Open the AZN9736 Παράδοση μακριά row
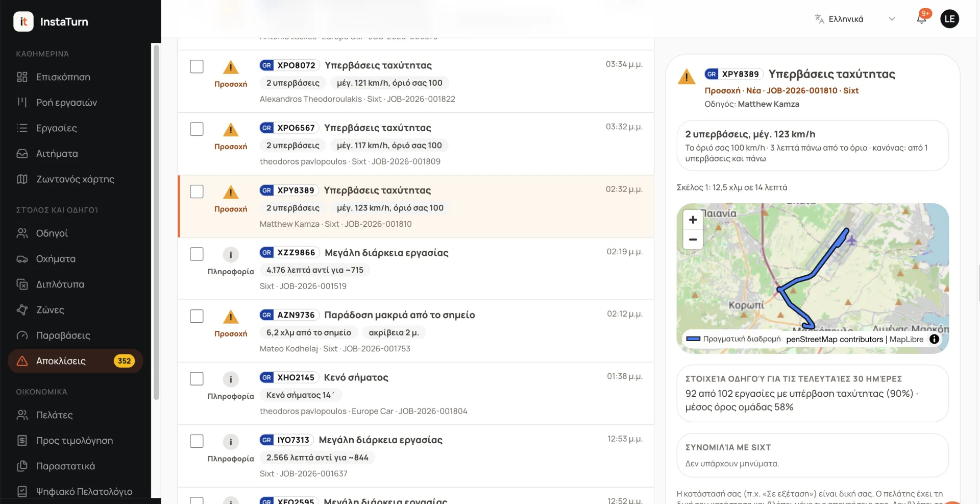 (416, 331)
